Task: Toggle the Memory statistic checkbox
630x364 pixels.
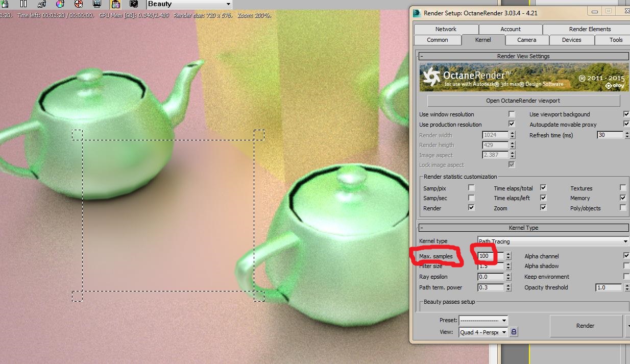Action: [x=623, y=198]
